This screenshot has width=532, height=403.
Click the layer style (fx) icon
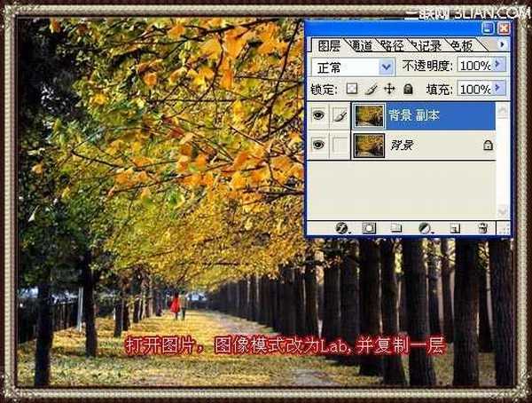pos(340,228)
